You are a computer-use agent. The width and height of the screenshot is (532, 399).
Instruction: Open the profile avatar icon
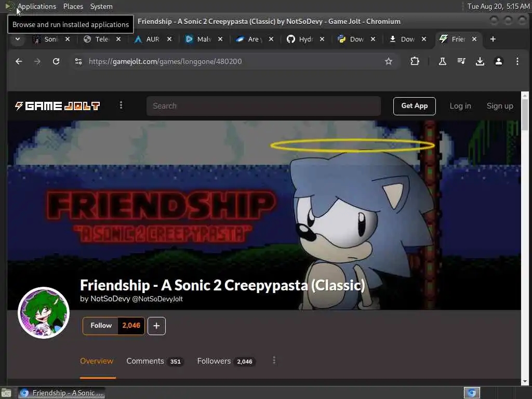499,61
